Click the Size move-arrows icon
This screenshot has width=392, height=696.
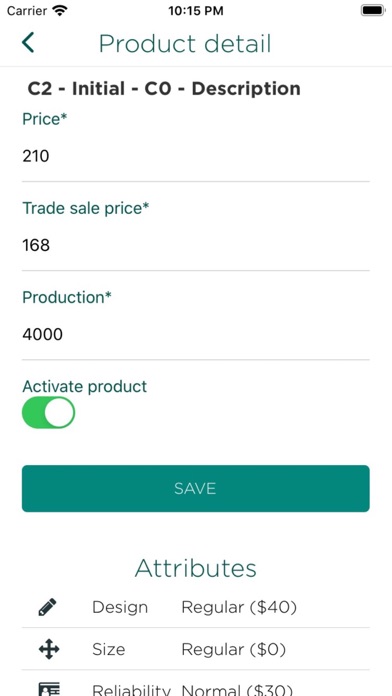tap(49, 649)
